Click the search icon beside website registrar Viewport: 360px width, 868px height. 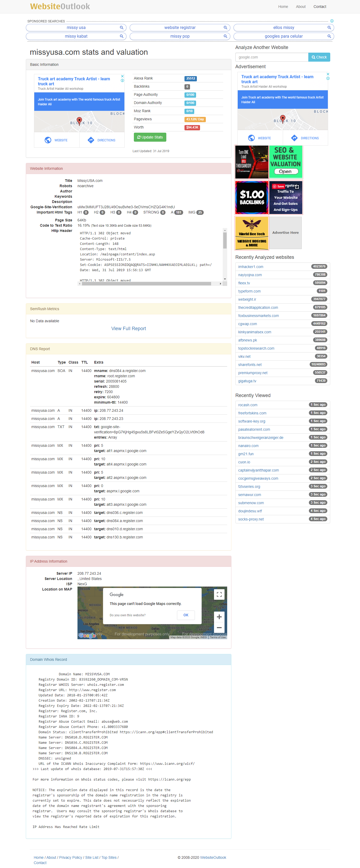225,28
